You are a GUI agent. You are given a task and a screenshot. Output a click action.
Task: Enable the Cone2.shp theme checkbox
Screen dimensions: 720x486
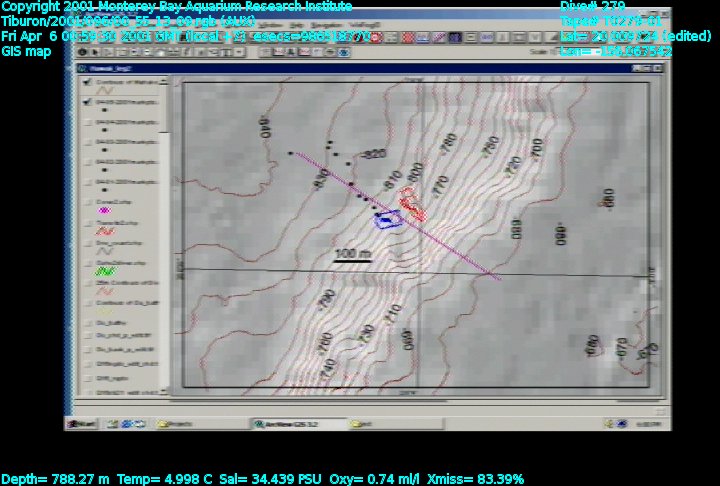(x=83, y=202)
